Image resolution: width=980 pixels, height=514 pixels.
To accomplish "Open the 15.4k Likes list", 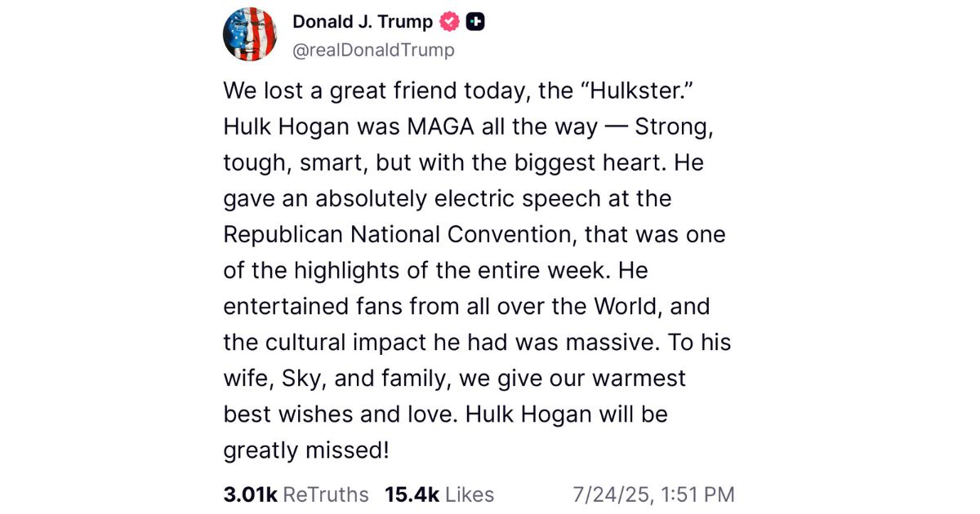I will tap(438, 494).
